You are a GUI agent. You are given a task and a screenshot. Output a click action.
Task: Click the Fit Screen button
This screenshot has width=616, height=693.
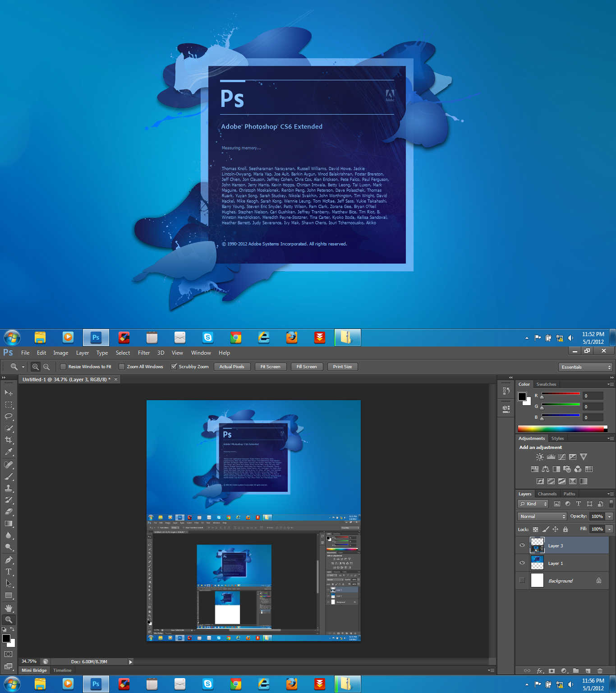coord(270,367)
